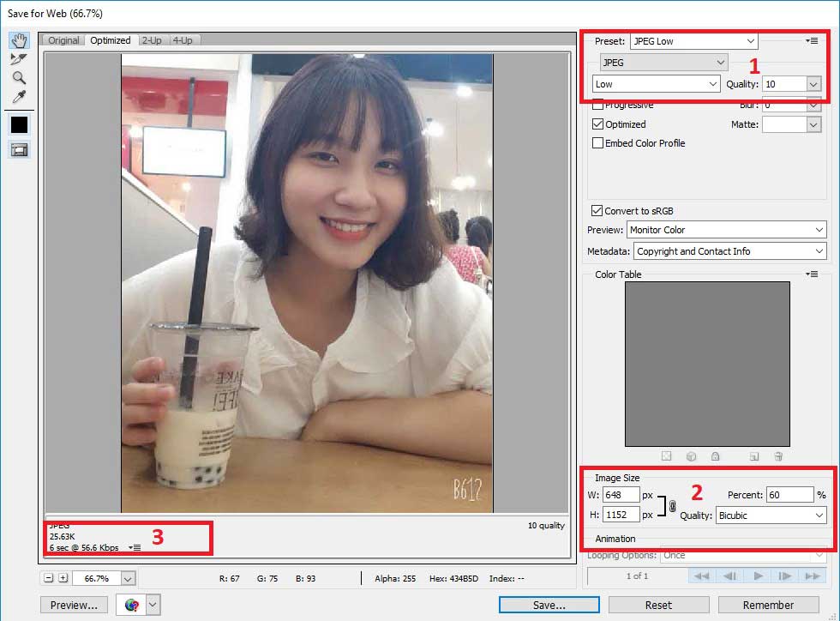The width and height of the screenshot is (840, 621).
Task: Open the Preset JPEG Low dropdown
Action: point(694,41)
